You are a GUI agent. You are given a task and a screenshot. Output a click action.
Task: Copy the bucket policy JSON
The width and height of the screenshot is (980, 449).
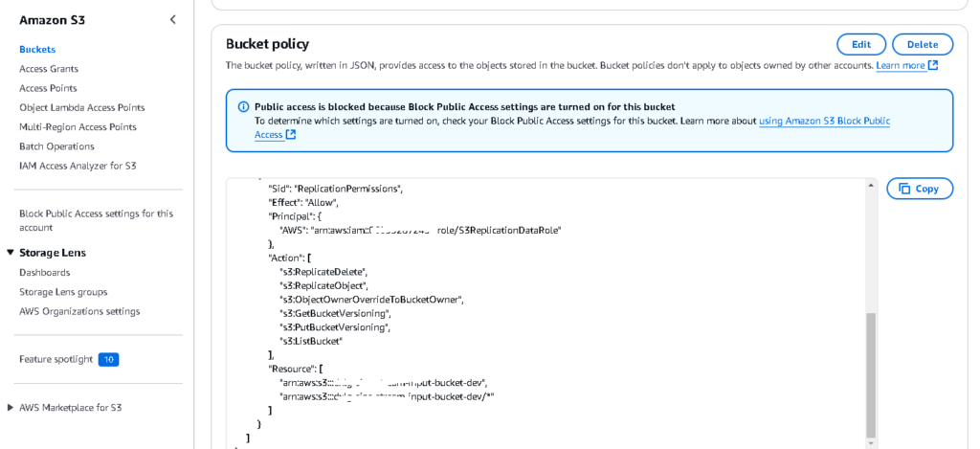pyautogui.click(x=920, y=189)
